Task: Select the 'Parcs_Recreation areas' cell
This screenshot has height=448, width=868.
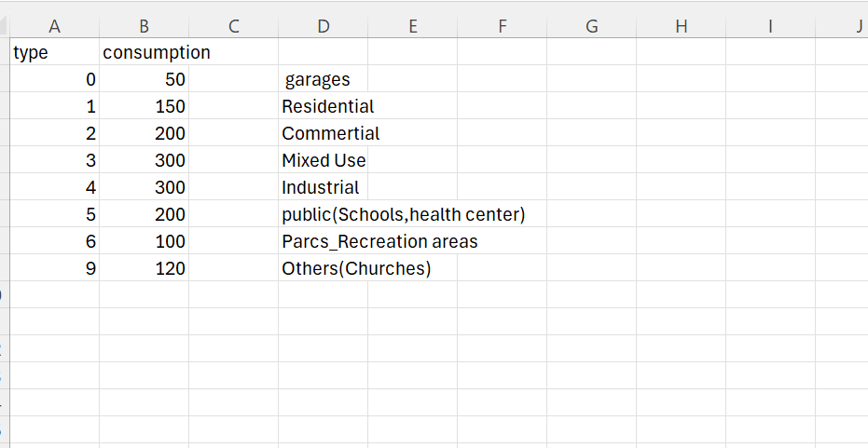Action: point(379,242)
